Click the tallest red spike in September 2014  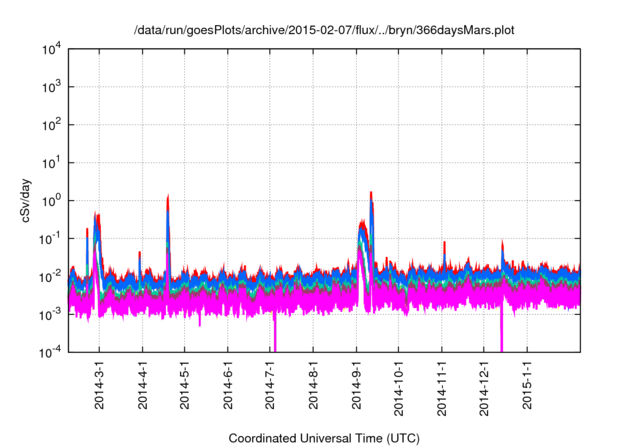pyautogui.click(x=371, y=194)
